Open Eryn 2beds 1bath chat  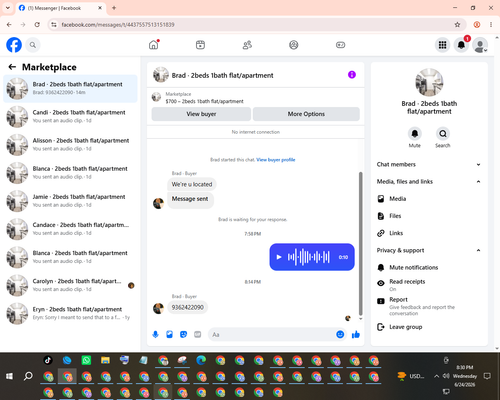coord(70,313)
